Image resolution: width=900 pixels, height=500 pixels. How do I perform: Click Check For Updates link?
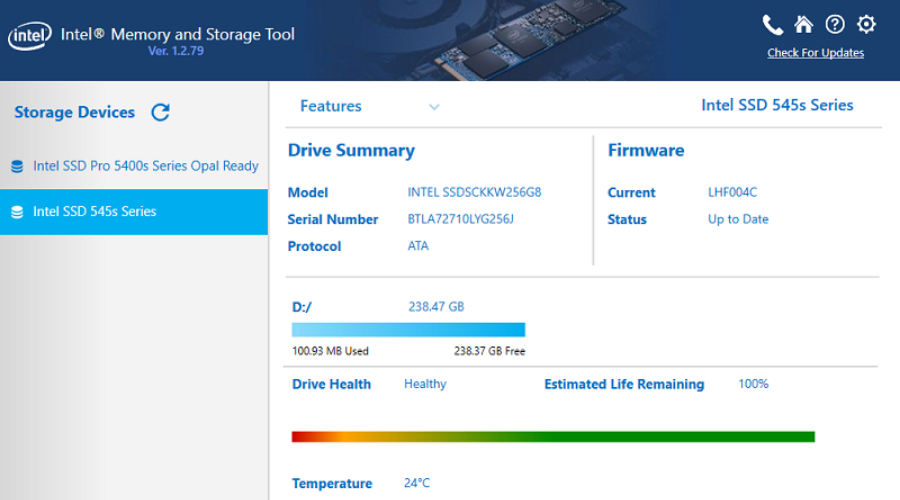coord(815,53)
